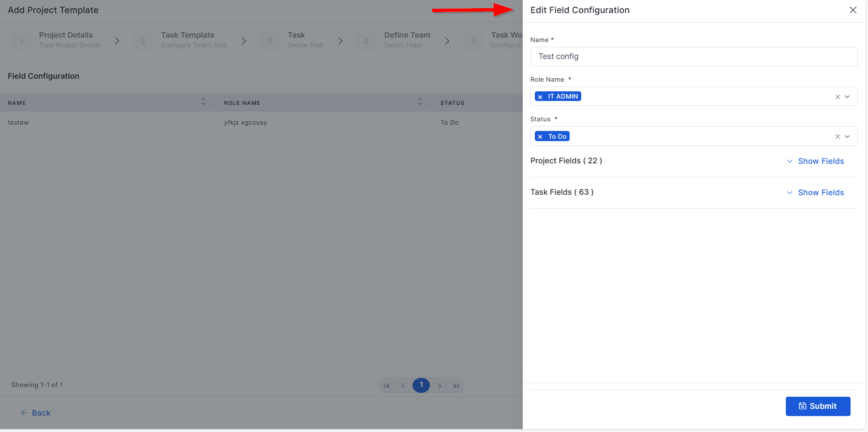Open the Role Name dropdown arrow

847,97
